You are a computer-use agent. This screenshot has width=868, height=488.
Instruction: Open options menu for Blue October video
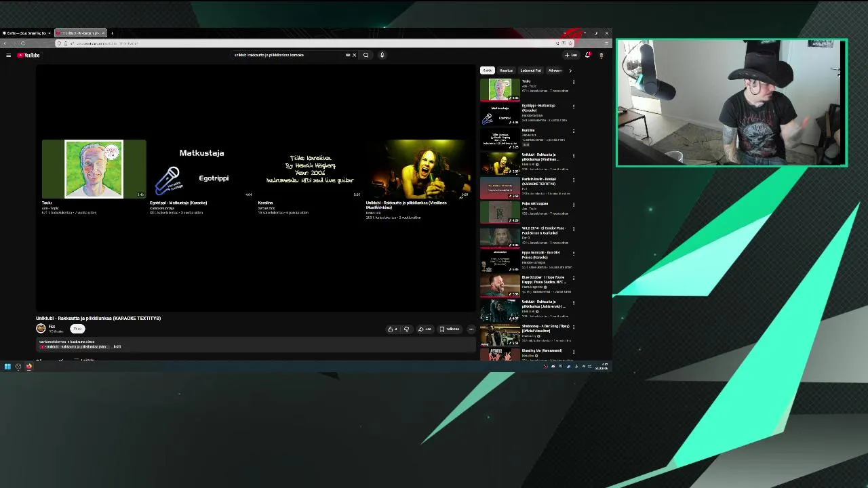(574, 278)
